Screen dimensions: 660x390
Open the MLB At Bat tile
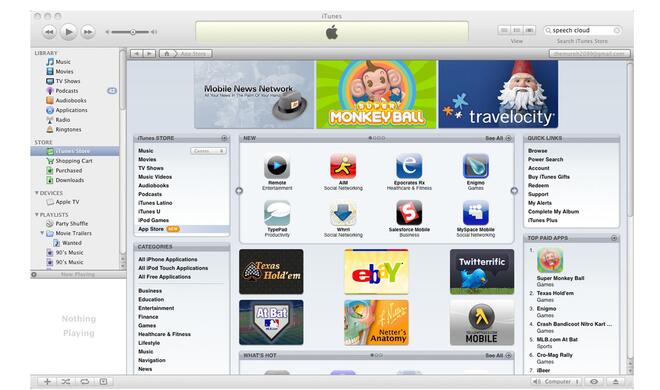pos(271,323)
